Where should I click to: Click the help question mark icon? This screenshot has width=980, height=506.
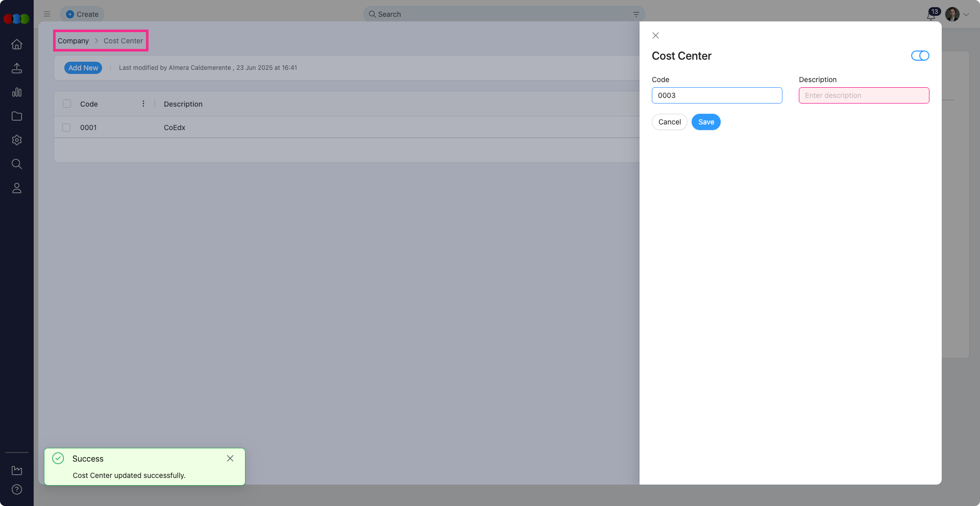click(17, 490)
